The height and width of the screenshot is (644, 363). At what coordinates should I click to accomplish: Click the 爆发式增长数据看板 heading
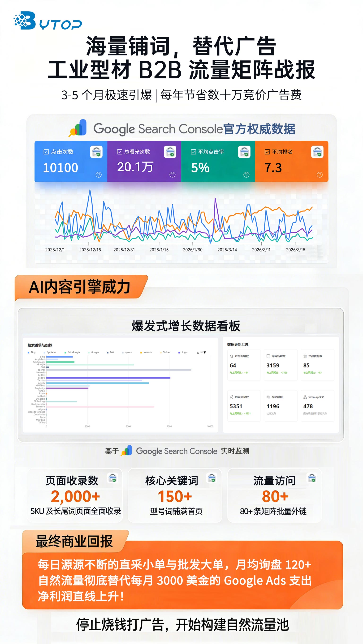click(186, 326)
